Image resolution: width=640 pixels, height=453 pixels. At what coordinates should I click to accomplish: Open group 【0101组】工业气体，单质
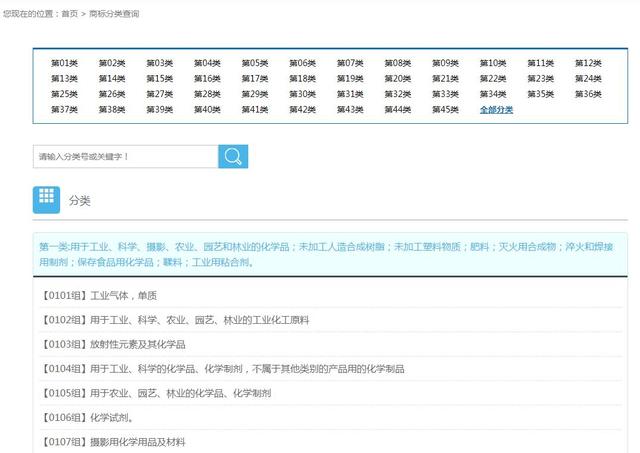tap(100, 295)
